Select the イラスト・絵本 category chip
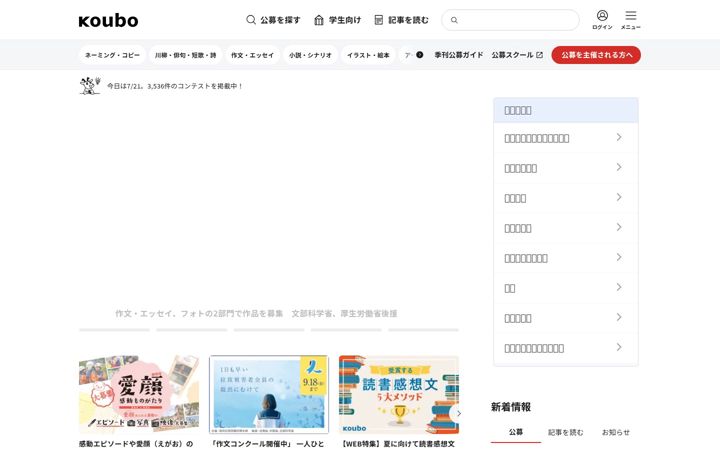This screenshot has width=720, height=450. point(368,55)
